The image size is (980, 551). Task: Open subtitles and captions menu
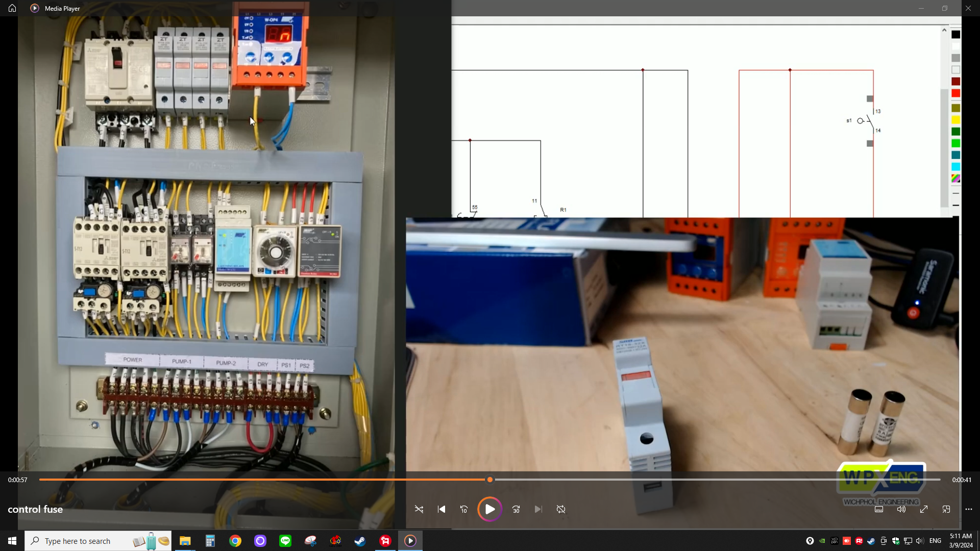tap(879, 509)
